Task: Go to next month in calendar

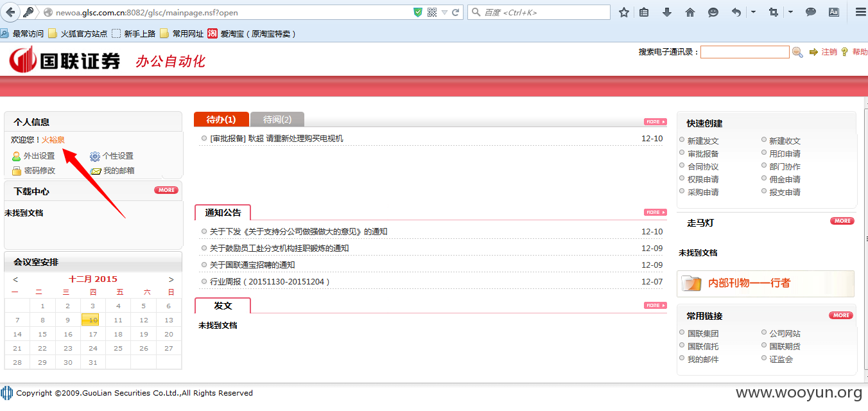Action: pos(171,279)
